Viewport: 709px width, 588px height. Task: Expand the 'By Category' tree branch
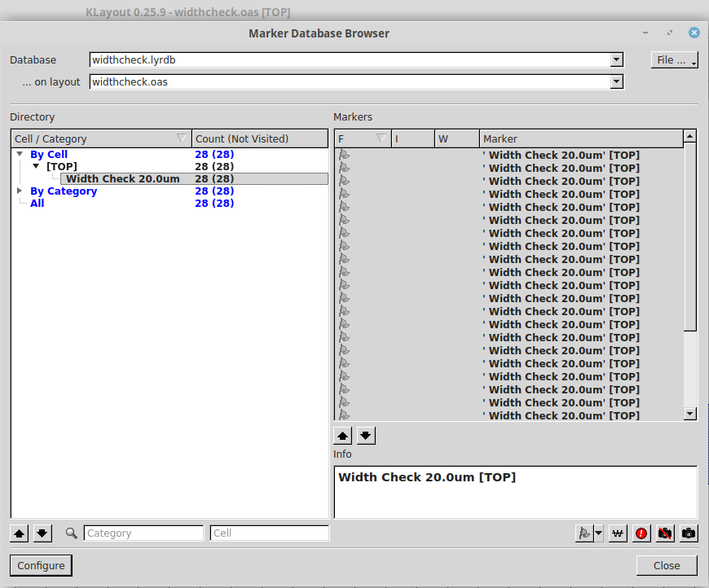20,191
